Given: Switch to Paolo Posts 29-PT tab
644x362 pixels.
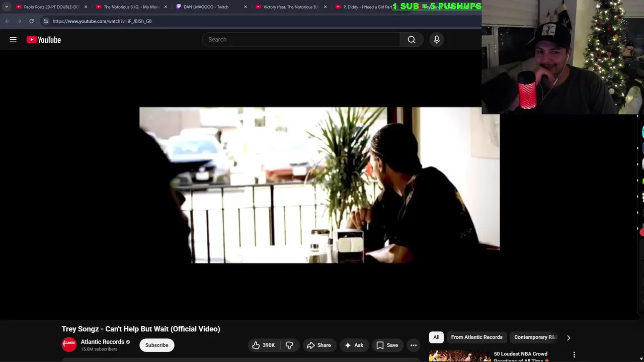Looking at the screenshot, I should pyautogui.click(x=51, y=7).
